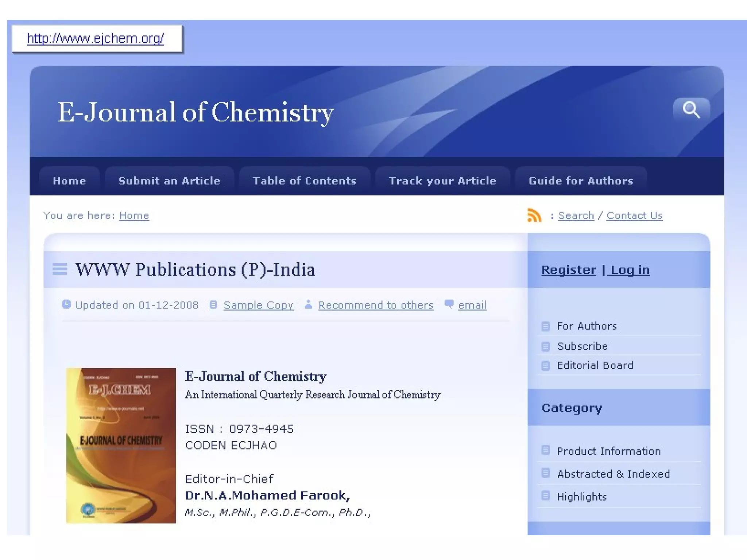Open the Home navigation tab
Screen dimensions: 747x560
(x=69, y=181)
